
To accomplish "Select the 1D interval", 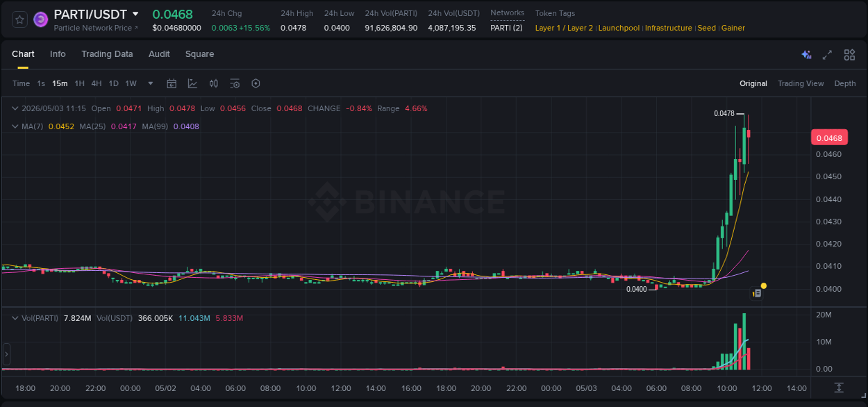I will (113, 83).
